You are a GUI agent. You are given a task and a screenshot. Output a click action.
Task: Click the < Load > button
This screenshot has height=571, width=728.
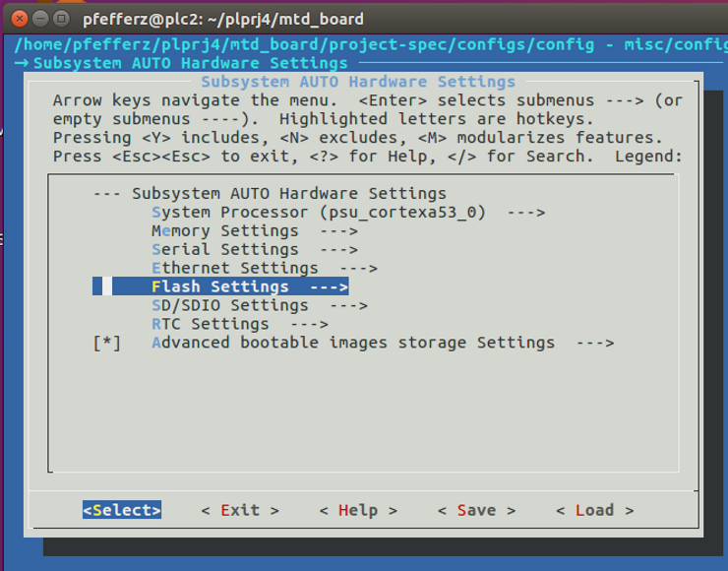[x=595, y=510]
